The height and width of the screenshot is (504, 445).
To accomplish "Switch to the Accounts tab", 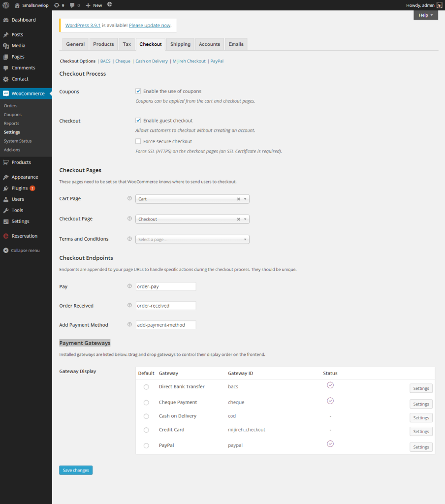I will click(210, 44).
